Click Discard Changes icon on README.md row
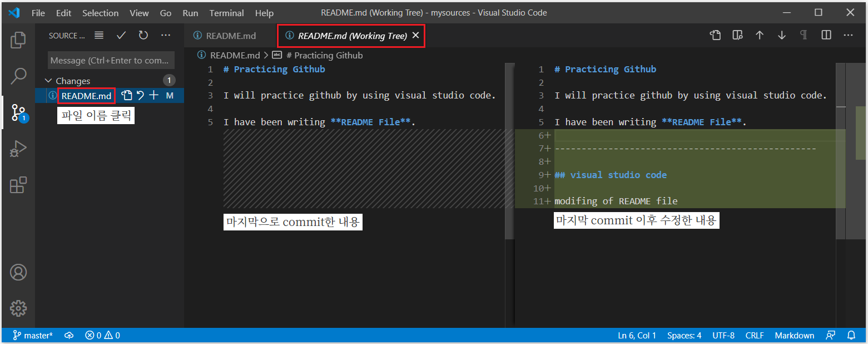 pyautogui.click(x=140, y=95)
